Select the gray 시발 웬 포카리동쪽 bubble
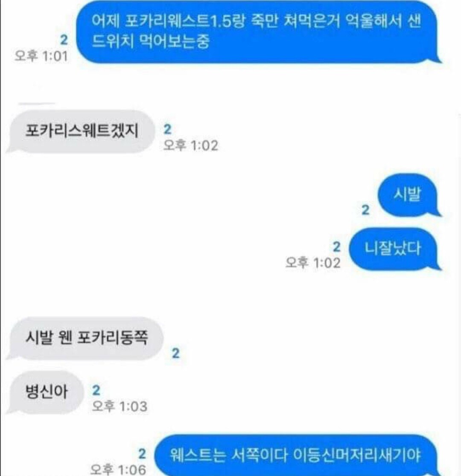Screen dimensions: 461x476 [x=85, y=338]
